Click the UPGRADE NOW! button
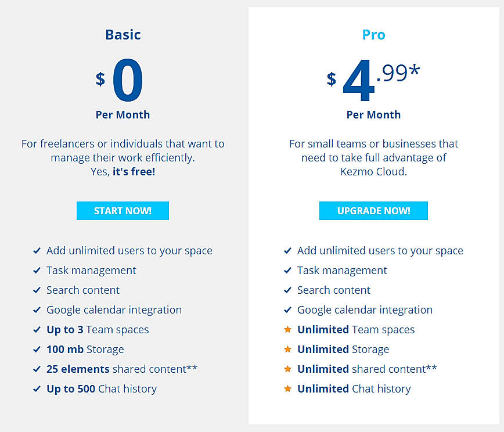 pos(373,210)
